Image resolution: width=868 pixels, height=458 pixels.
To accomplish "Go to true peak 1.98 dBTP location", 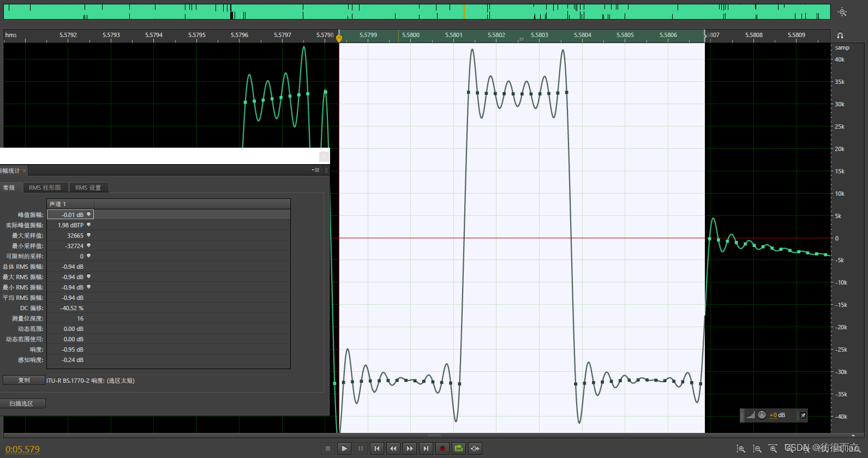I will pos(88,225).
